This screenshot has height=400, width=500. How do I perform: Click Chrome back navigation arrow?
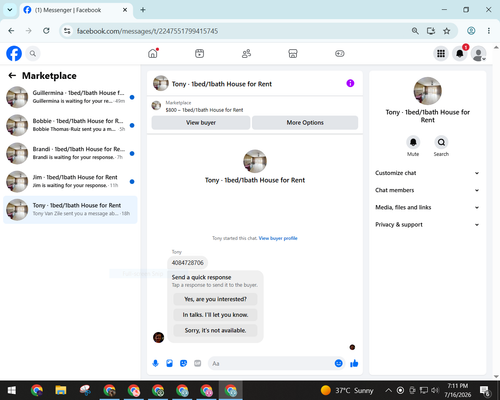pos(11,31)
